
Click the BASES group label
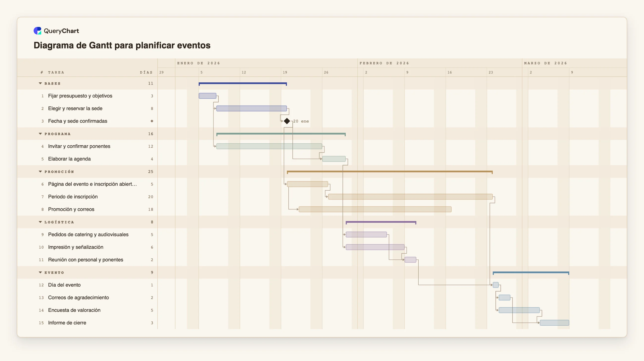(x=52, y=84)
